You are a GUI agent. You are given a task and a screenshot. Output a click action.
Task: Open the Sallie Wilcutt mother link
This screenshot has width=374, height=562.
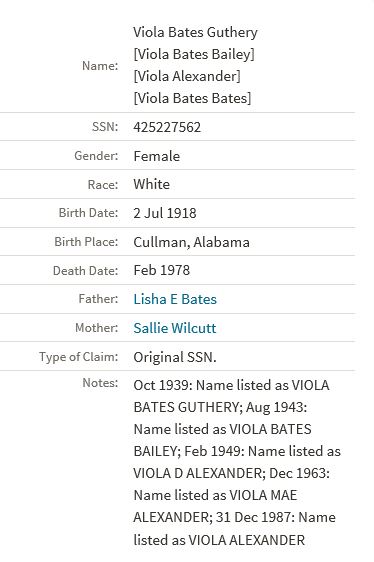coord(175,328)
